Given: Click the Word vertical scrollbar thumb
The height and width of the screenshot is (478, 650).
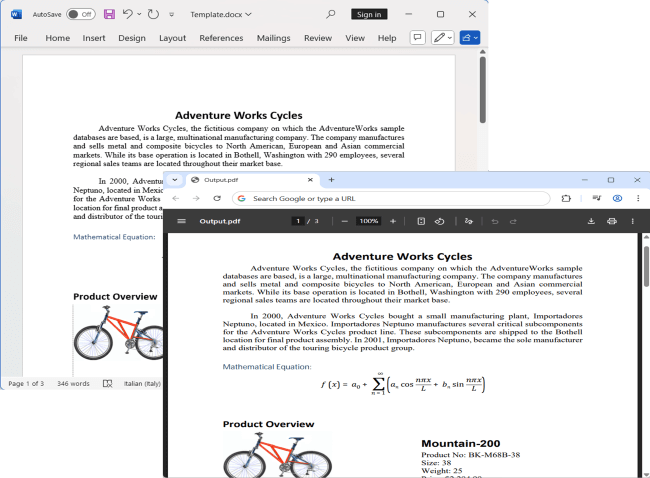Looking at the screenshot, I should click(483, 90).
